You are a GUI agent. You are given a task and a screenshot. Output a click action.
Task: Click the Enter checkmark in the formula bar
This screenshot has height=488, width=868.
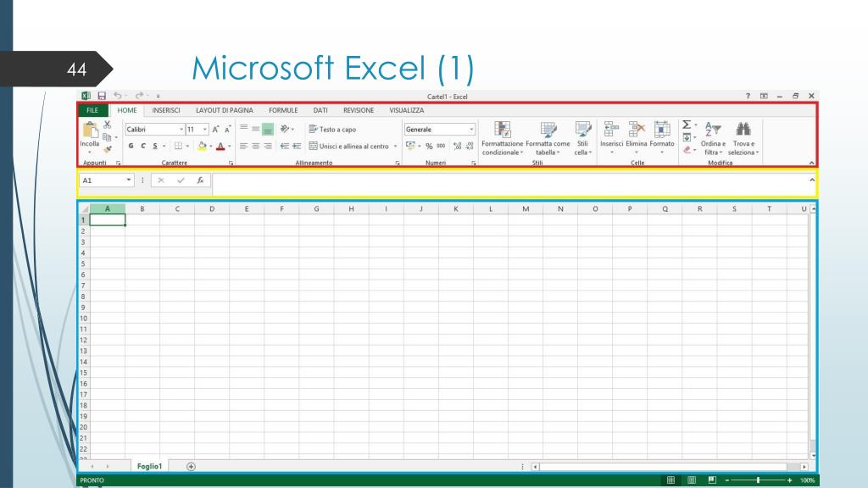(181, 180)
